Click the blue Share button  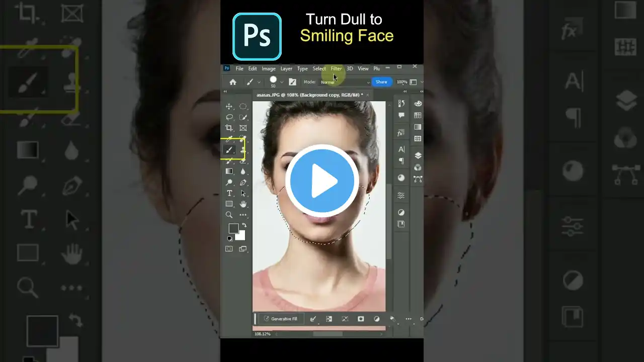[381, 82]
